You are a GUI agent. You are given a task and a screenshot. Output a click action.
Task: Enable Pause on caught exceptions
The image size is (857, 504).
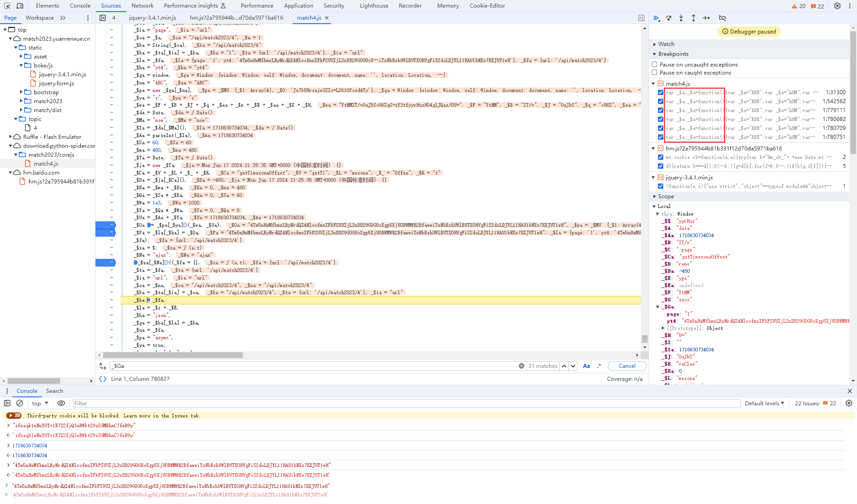pyautogui.click(x=654, y=73)
